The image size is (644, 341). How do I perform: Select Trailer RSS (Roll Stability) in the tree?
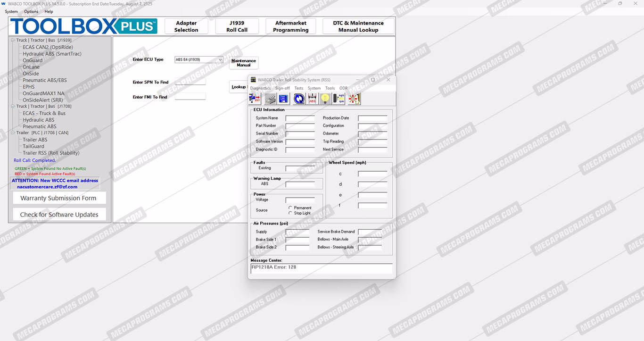pos(51,153)
